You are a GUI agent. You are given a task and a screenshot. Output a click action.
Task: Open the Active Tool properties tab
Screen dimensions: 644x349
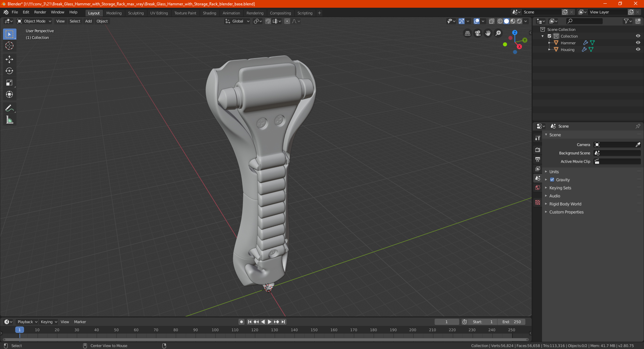(538, 138)
